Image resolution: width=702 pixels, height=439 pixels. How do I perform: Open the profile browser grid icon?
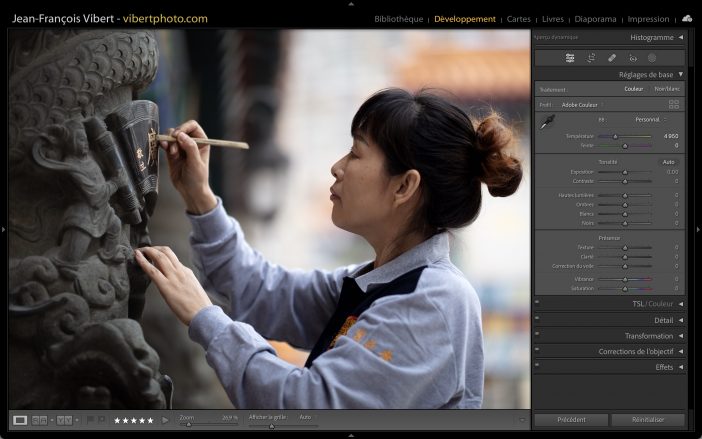coord(673,104)
